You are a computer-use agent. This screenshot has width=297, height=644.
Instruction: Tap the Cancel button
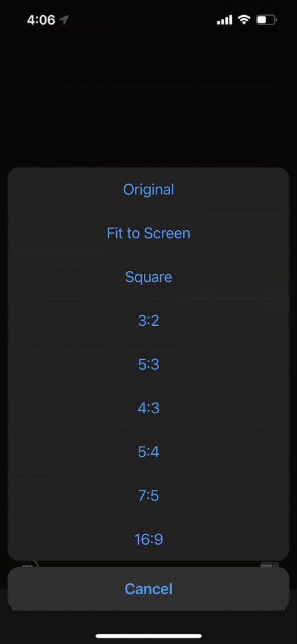148,589
